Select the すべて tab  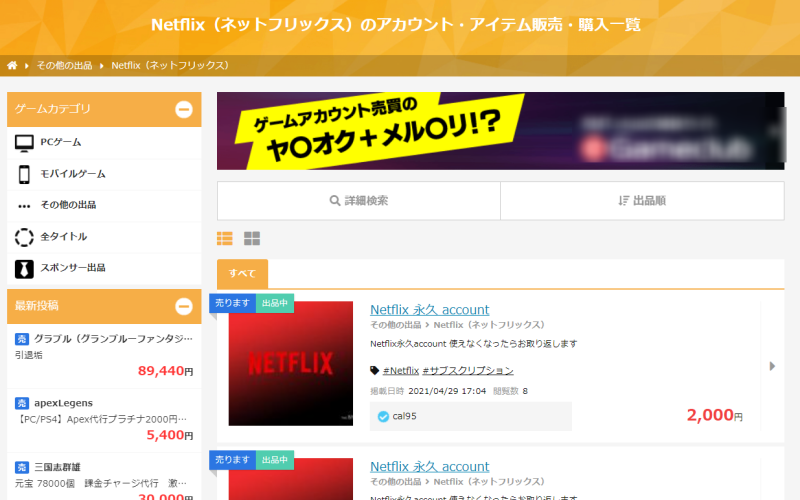tap(242, 273)
